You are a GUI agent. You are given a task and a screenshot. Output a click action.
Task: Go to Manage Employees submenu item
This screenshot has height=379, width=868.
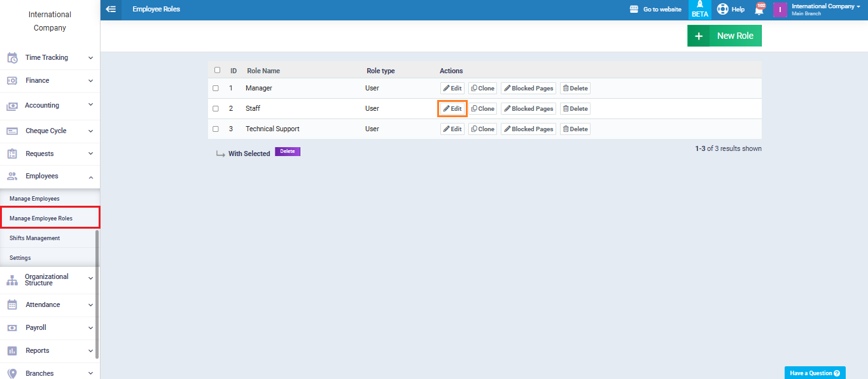pos(34,199)
